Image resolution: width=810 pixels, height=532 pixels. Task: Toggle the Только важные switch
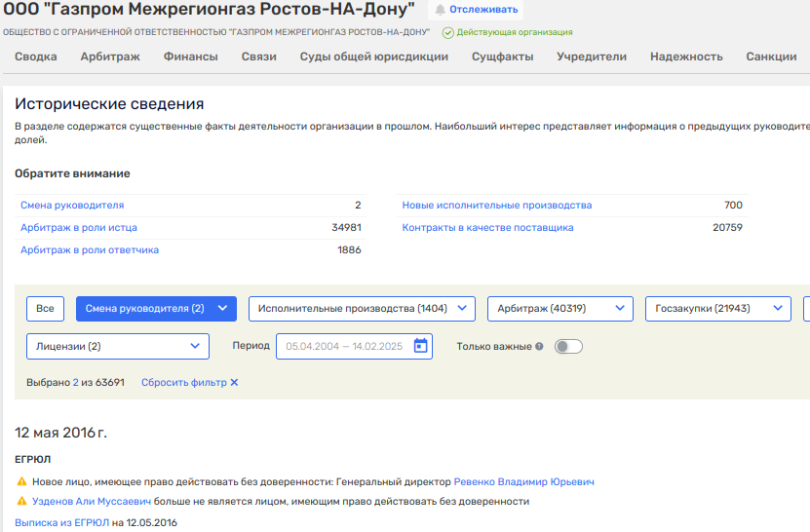point(568,347)
